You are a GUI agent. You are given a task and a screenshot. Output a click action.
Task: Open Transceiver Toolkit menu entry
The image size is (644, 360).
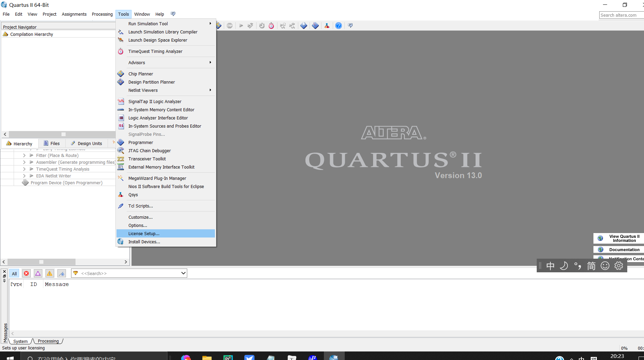tap(166, 159)
